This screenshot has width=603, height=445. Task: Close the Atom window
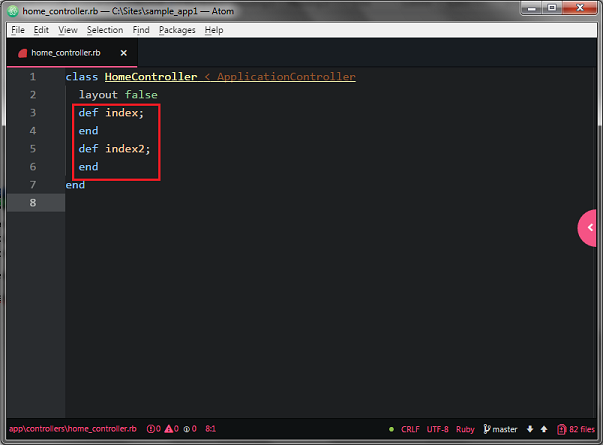580,8
